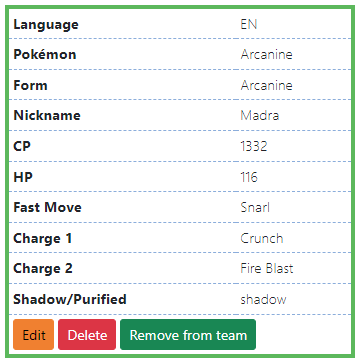Click the Remove from team button
This screenshot has width=361, height=363.
click(x=188, y=335)
